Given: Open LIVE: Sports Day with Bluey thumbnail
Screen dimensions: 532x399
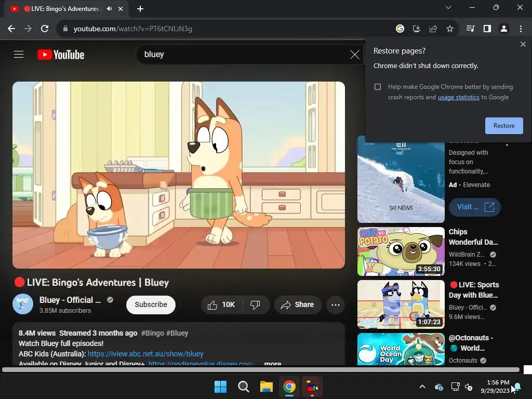Looking at the screenshot, I should tap(401, 304).
